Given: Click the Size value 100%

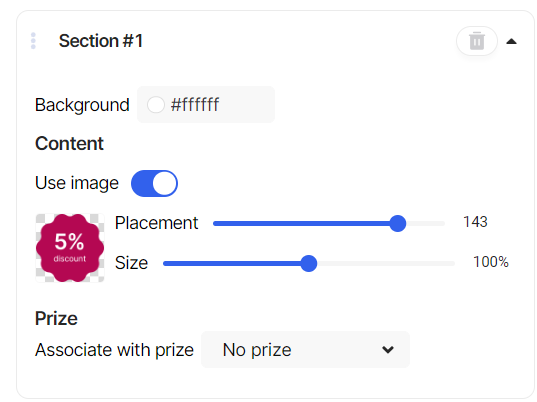Looking at the screenshot, I should point(490,262).
